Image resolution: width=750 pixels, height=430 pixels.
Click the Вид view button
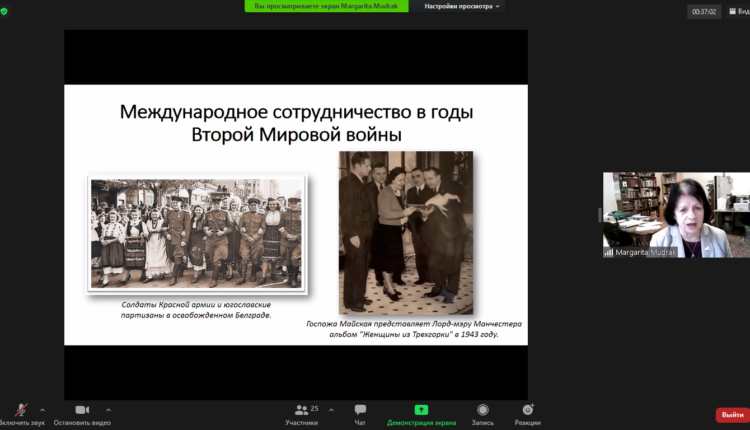739,11
